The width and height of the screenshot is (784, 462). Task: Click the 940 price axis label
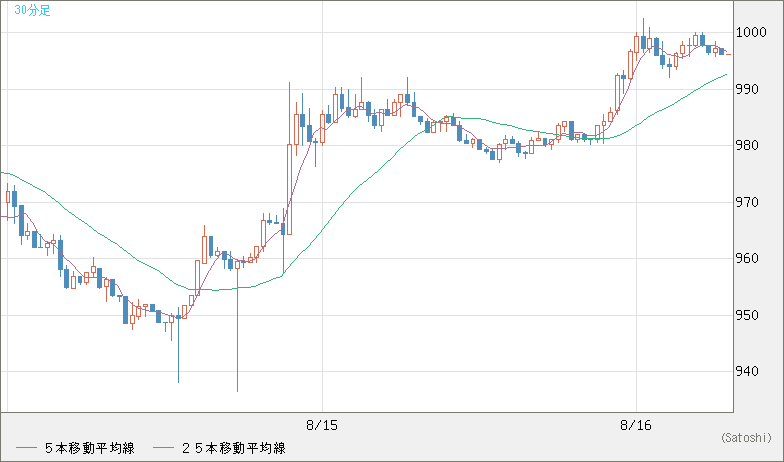tap(748, 372)
